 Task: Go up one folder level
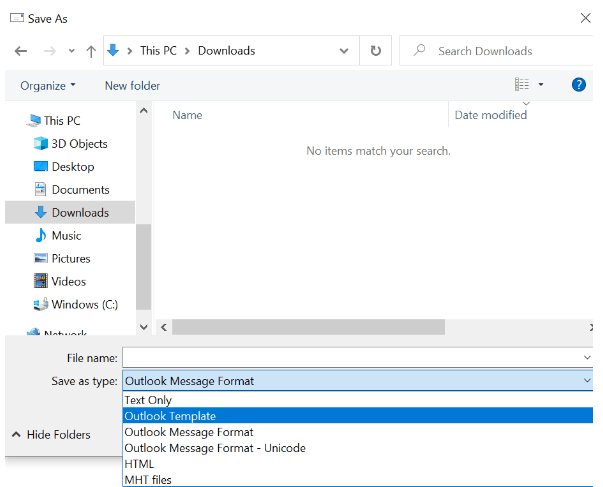(91, 51)
